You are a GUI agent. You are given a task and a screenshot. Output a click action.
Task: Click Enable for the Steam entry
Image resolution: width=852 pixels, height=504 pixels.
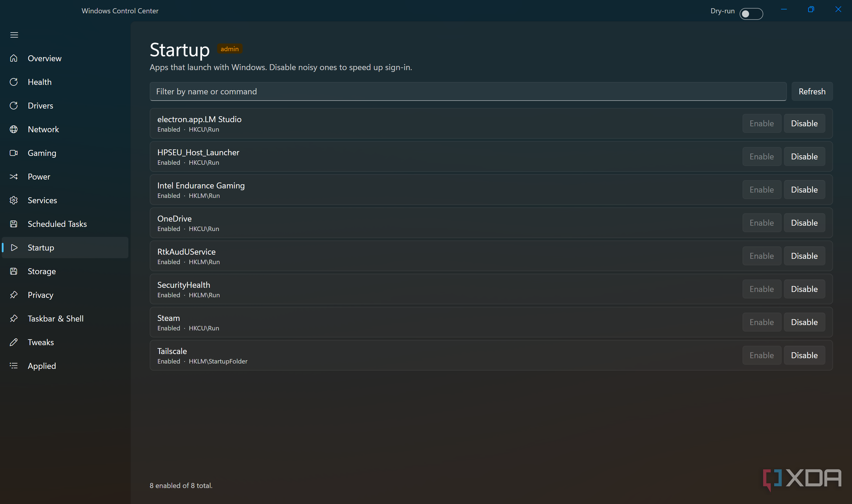tap(762, 322)
